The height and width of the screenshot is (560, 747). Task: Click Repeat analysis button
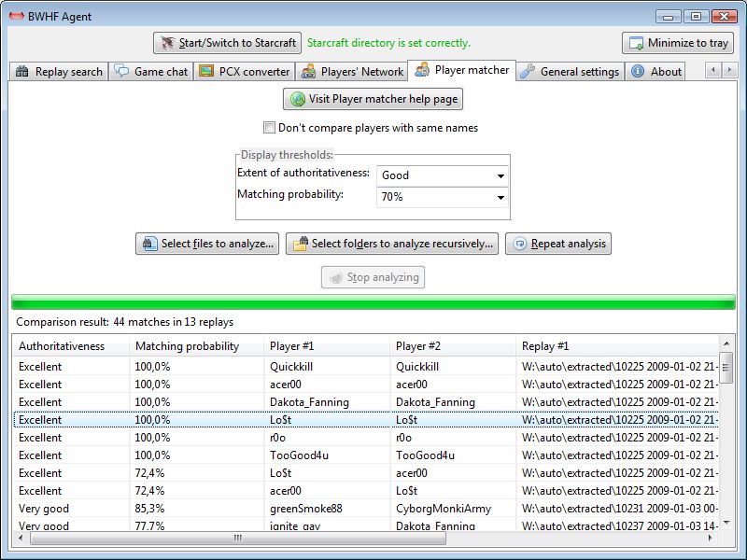point(558,244)
